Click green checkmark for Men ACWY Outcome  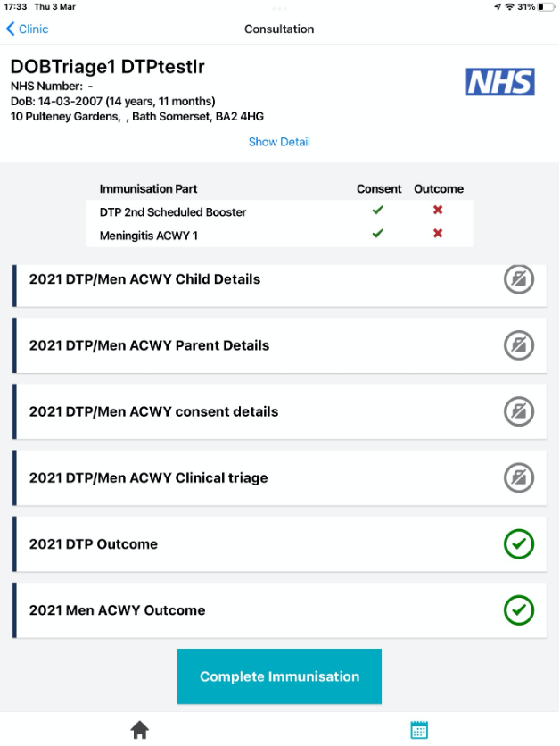518,610
